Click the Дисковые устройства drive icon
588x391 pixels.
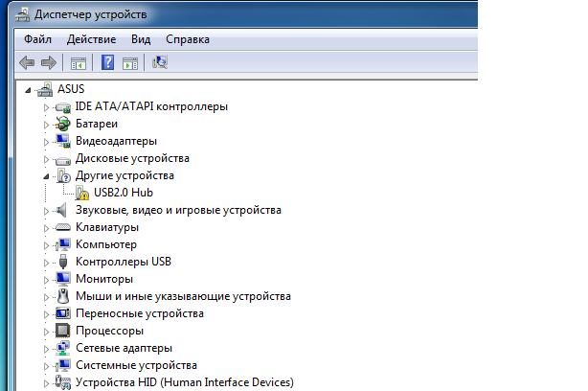pyautogui.click(x=63, y=160)
